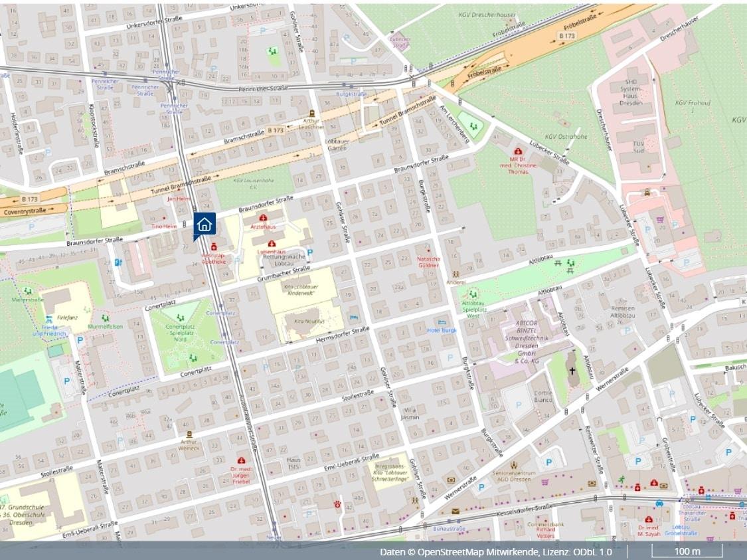
Task: Select the pharmacy cross at Aesculap-Apotheke
Action: pyautogui.click(x=214, y=246)
